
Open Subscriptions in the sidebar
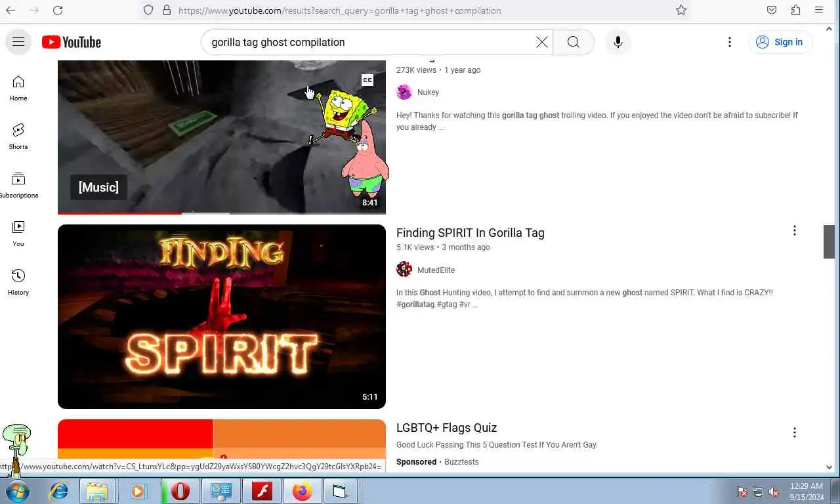(x=18, y=185)
